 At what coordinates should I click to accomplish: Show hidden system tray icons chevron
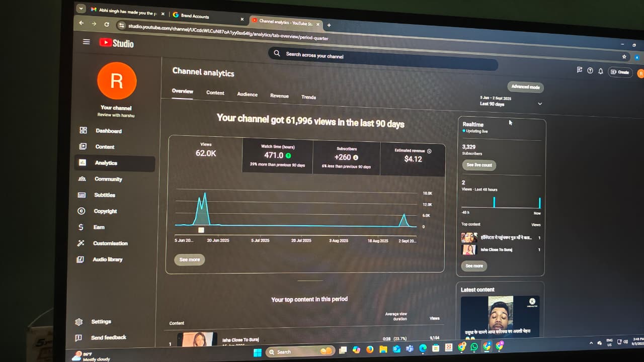click(591, 343)
